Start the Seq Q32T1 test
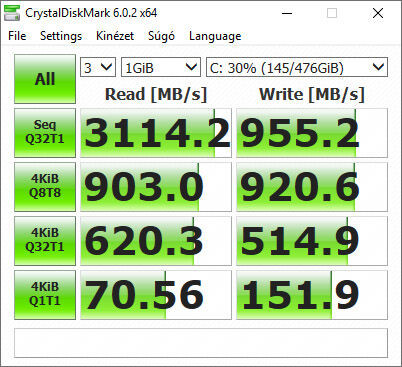The width and height of the screenshot is (402, 367). pyautogui.click(x=45, y=133)
